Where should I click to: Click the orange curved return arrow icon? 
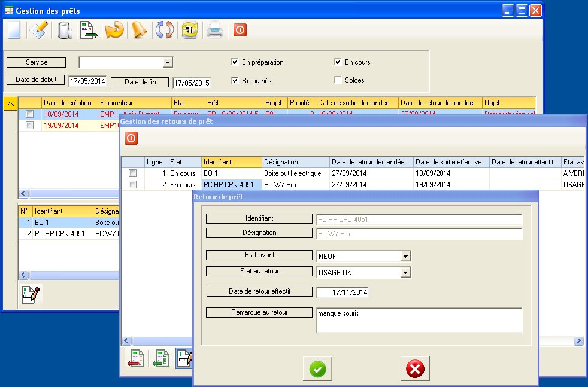pos(114,30)
